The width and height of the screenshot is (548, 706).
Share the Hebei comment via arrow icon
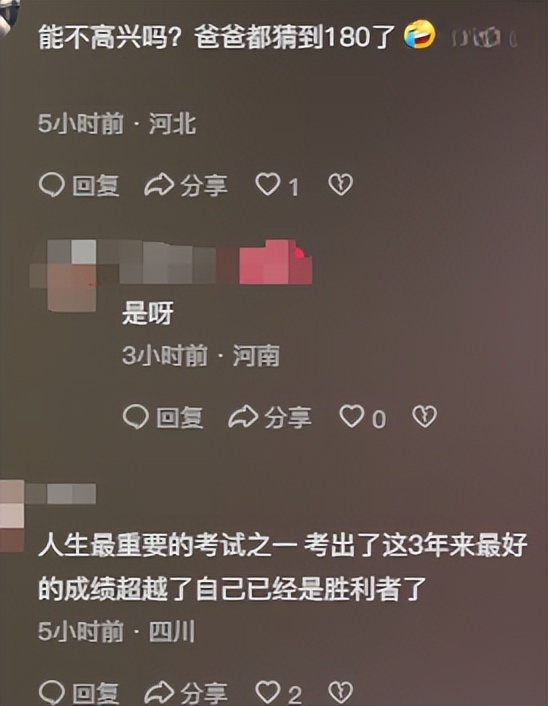(159, 185)
